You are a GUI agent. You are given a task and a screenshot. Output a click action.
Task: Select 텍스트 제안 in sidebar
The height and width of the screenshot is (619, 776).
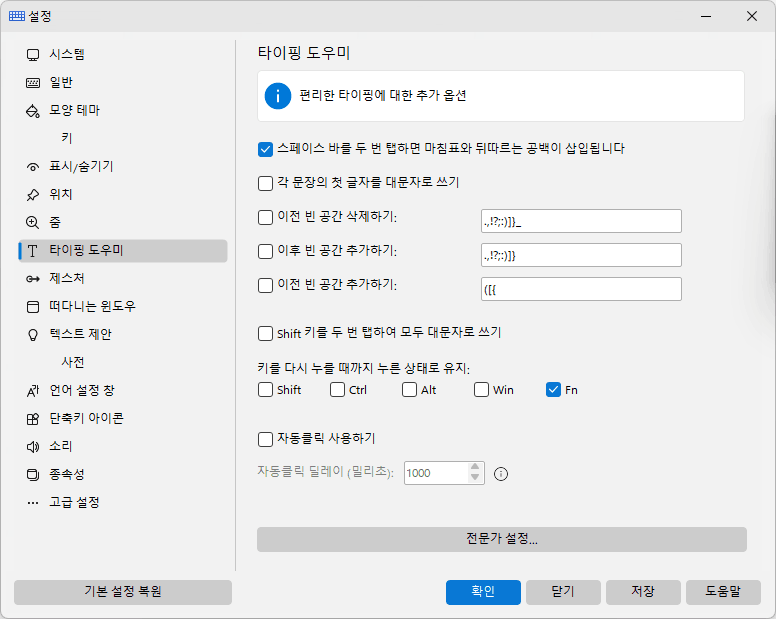[x=123, y=335]
